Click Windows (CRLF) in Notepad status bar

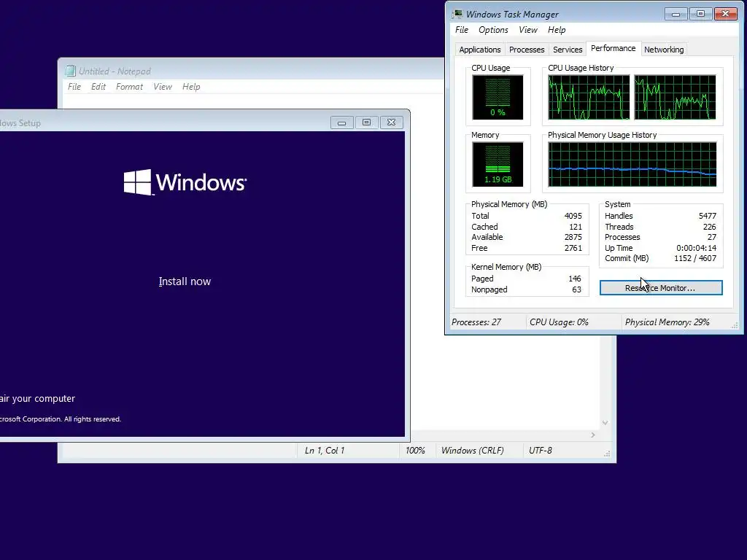tap(473, 451)
